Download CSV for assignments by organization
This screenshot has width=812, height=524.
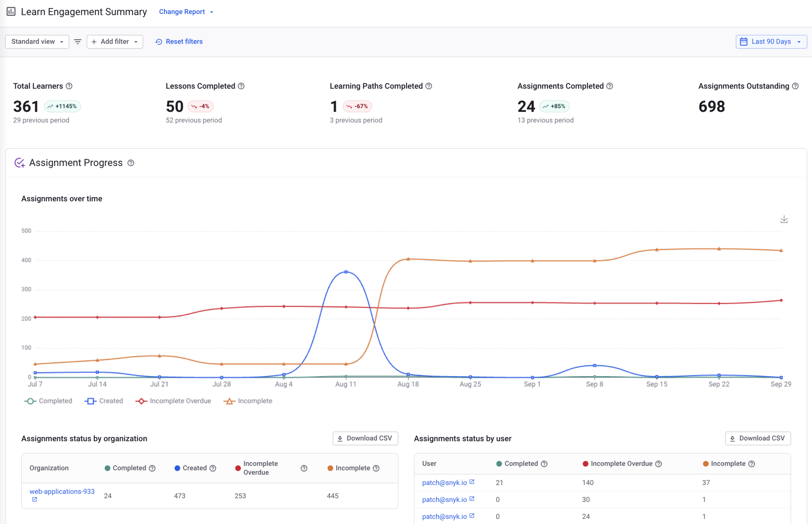click(x=365, y=438)
